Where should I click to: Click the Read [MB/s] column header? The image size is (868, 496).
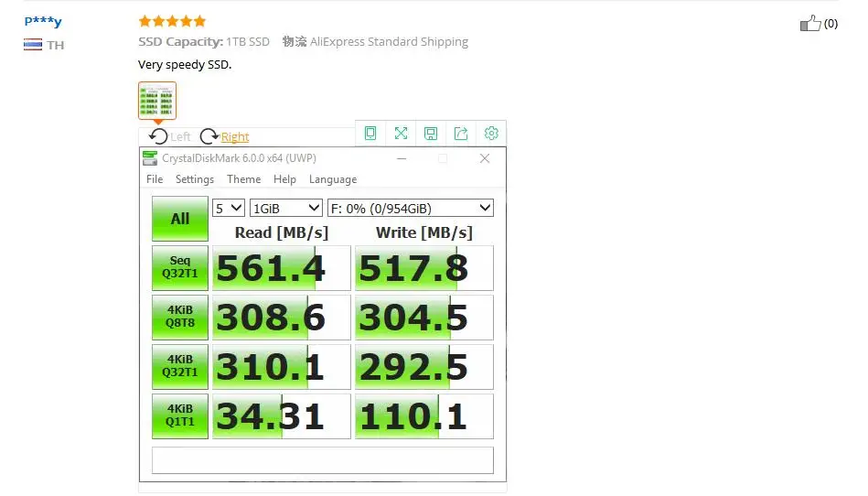tap(281, 232)
